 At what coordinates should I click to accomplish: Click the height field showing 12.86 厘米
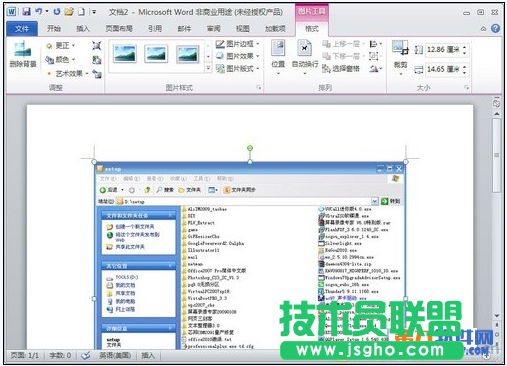(x=443, y=50)
